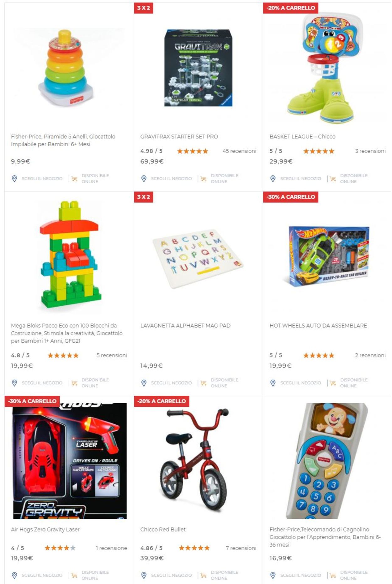Select Disponibile Online for Basket League
This screenshot has width=392, height=584.
[354, 179]
